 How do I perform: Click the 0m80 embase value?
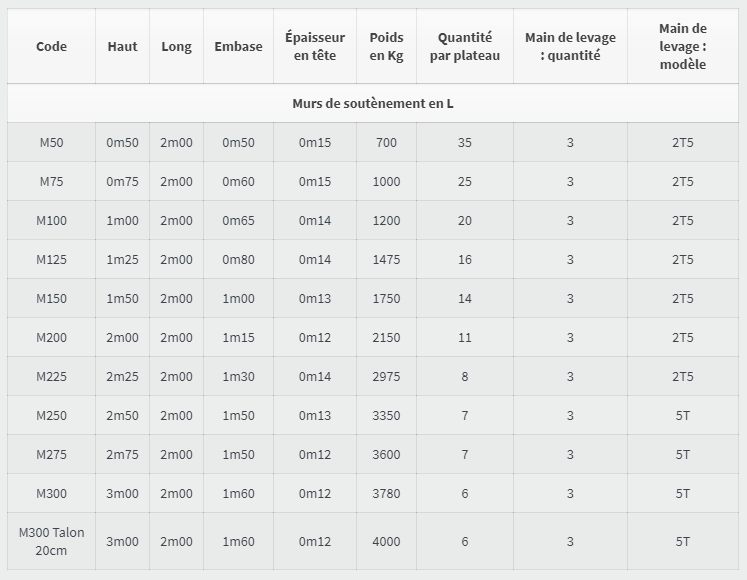click(x=238, y=260)
